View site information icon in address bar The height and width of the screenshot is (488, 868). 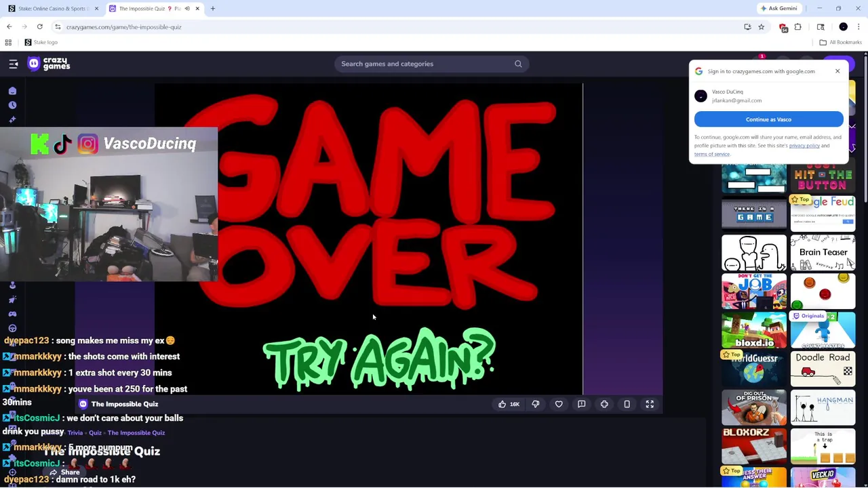tap(58, 27)
